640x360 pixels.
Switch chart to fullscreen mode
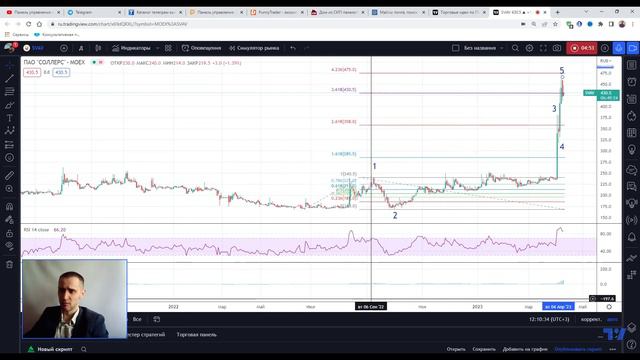click(543, 48)
